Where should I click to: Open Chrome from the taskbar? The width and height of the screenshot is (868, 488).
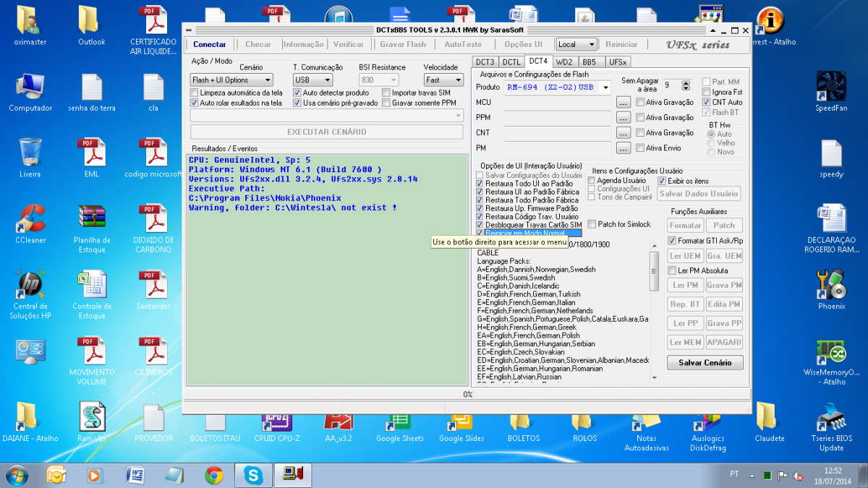pyautogui.click(x=213, y=475)
